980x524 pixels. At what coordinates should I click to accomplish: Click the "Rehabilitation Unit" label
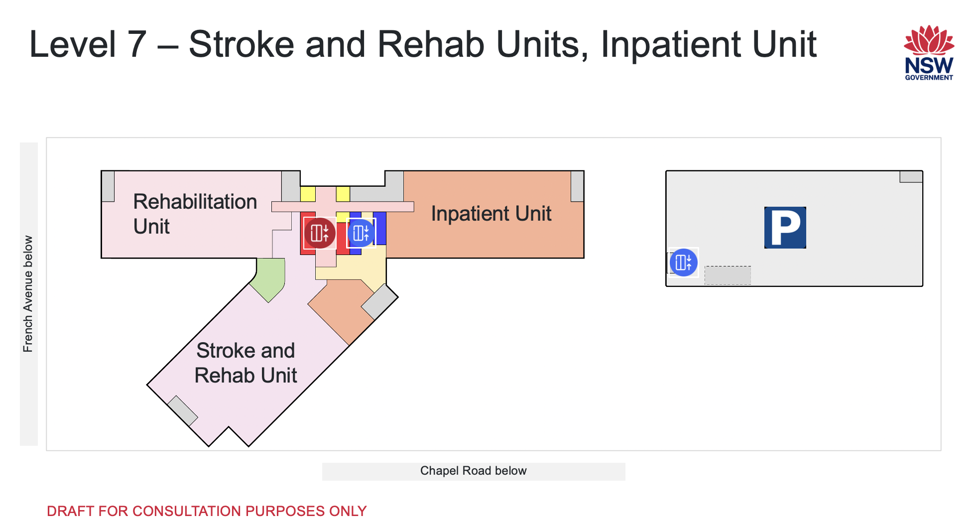[x=195, y=214]
